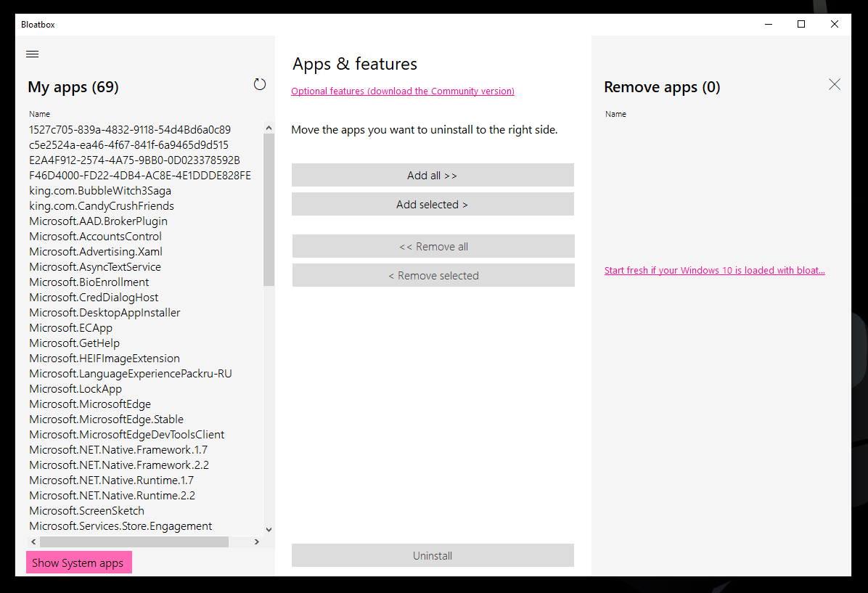868x593 pixels.
Task: Click scroll up arrow of apps list
Action: (x=269, y=128)
